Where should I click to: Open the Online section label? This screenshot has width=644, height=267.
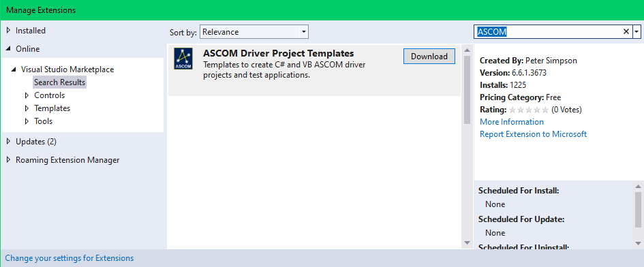pyautogui.click(x=27, y=49)
